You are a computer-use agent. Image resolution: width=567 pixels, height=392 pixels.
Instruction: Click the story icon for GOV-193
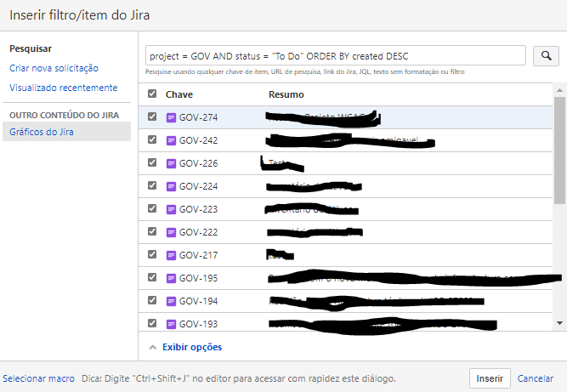coord(171,324)
